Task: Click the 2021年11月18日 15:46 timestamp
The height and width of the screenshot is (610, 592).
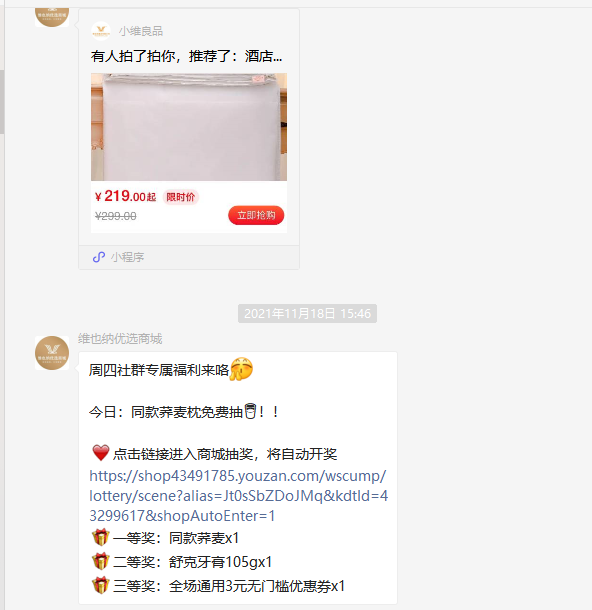Action: click(x=307, y=314)
